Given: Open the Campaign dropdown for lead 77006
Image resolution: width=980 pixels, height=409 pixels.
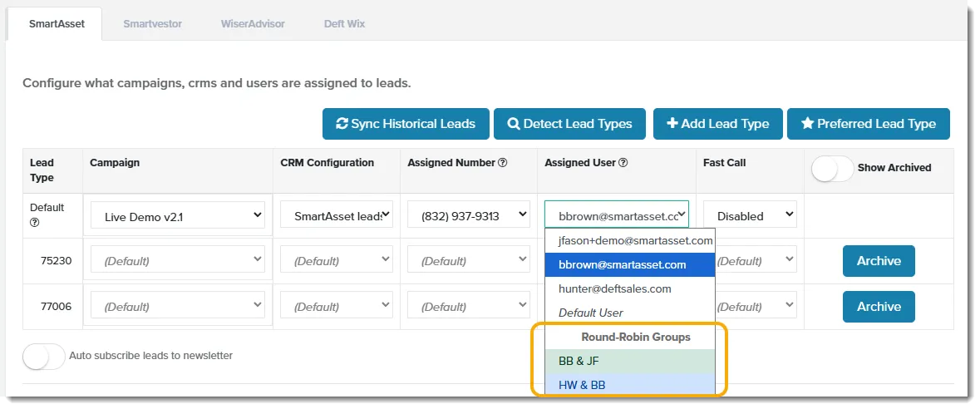Looking at the screenshot, I should (x=178, y=306).
